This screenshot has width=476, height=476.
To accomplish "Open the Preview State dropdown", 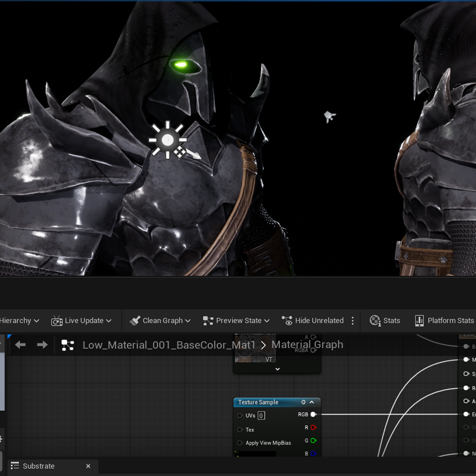I will point(236,321).
